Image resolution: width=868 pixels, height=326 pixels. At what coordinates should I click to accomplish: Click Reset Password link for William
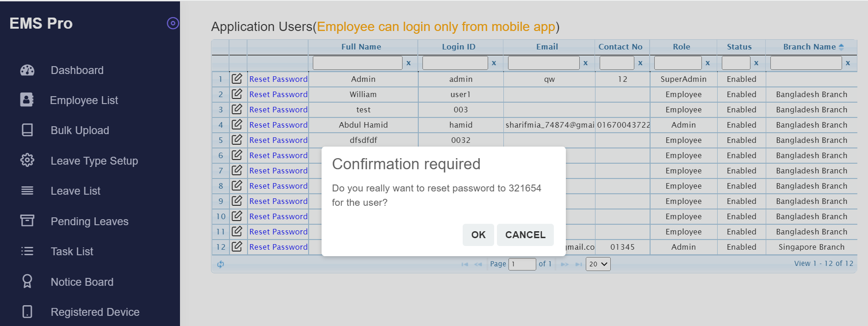point(278,94)
